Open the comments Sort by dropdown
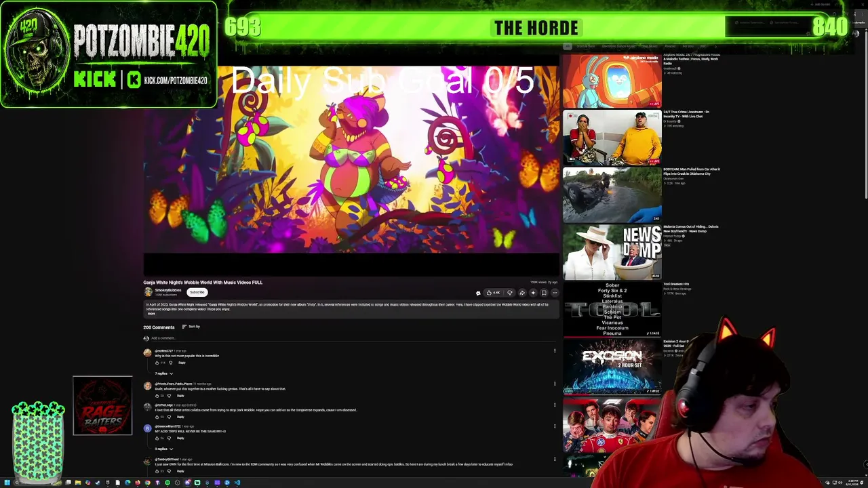The image size is (868, 488). (x=191, y=327)
